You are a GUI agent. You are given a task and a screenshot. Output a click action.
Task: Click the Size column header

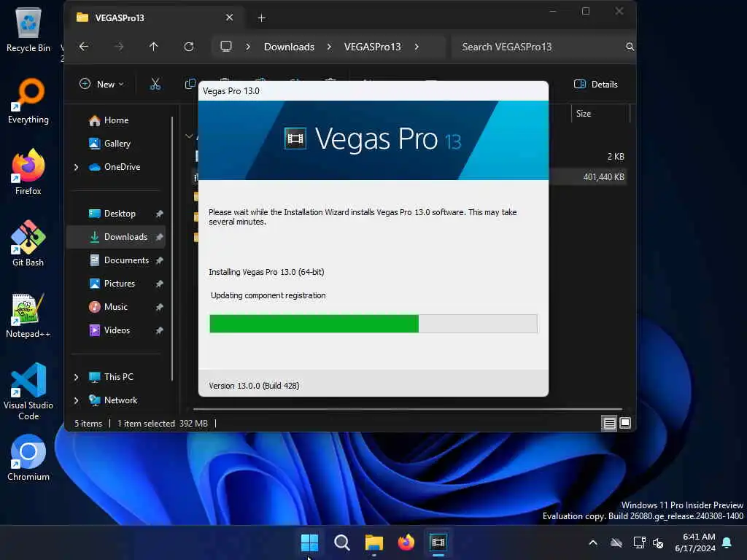click(x=600, y=114)
